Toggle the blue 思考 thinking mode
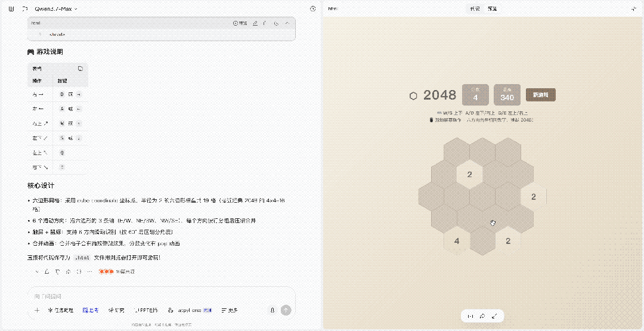 click(x=91, y=311)
